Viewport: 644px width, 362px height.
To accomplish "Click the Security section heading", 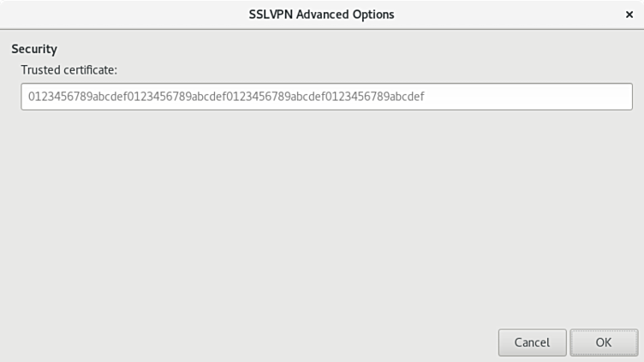I will 34,49.
